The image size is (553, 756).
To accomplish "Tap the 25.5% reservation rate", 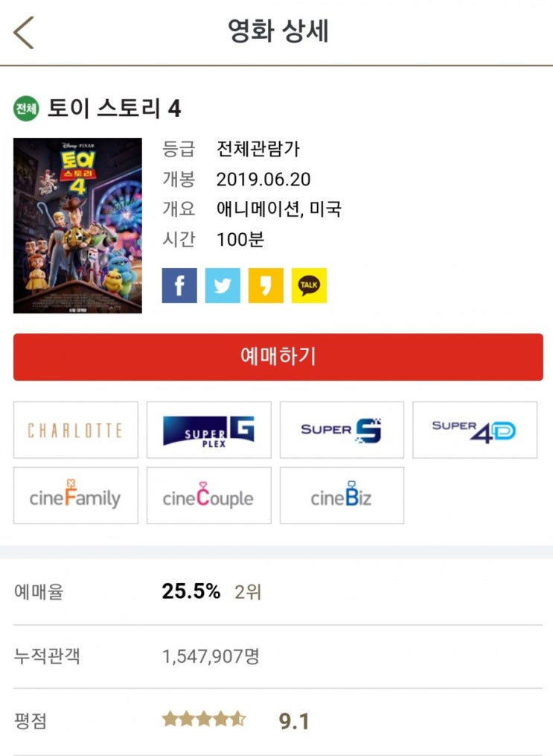I will click(x=191, y=591).
